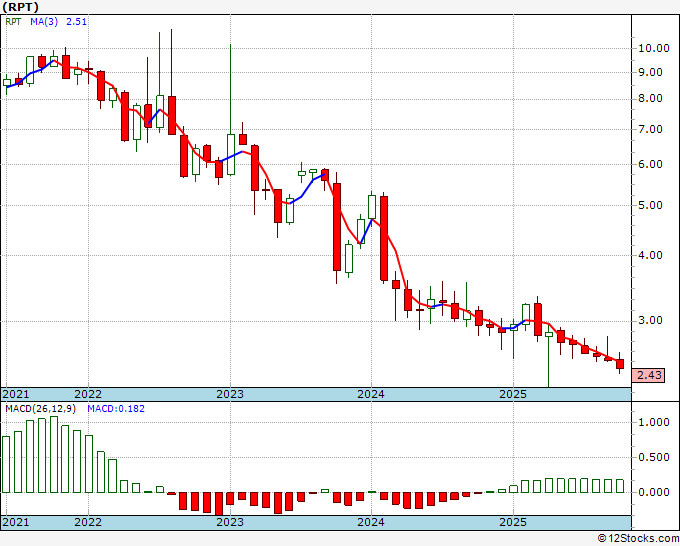Click the RPT legend label

click(x=13, y=22)
